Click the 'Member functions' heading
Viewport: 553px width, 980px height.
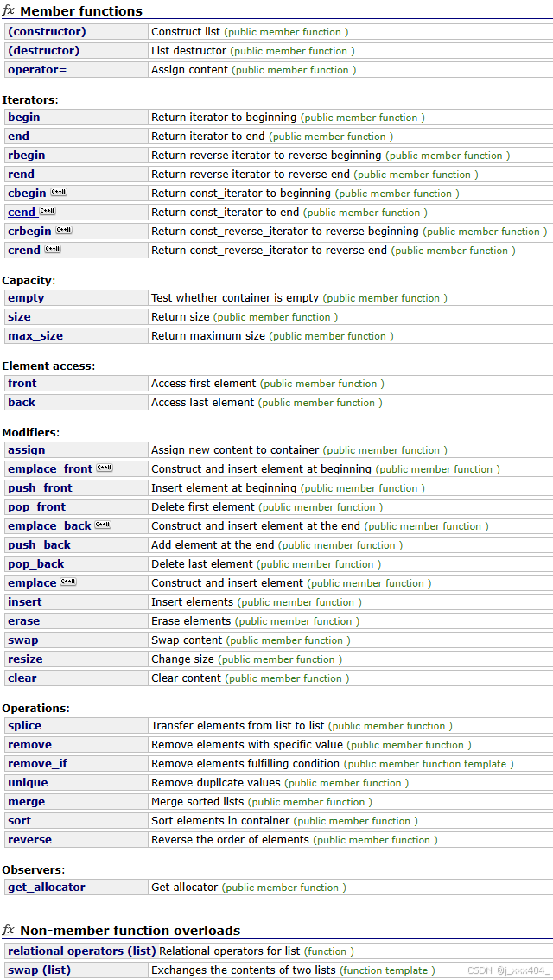click(x=81, y=10)
